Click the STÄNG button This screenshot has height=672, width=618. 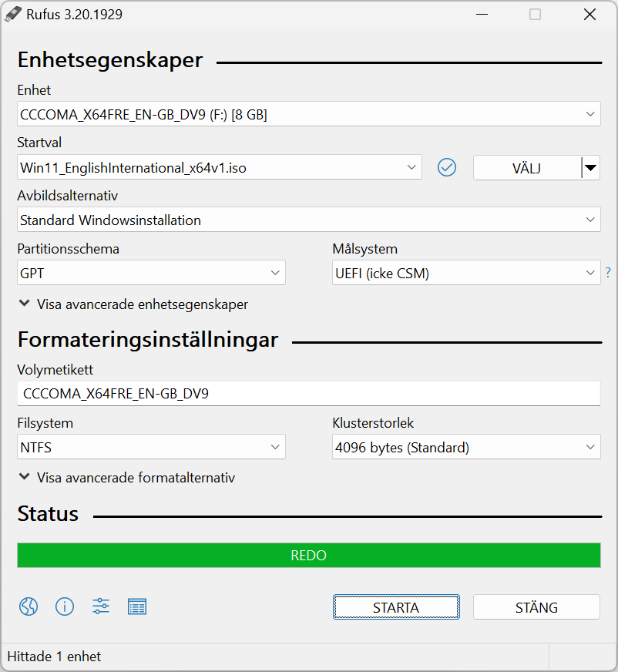coord(536,606)
